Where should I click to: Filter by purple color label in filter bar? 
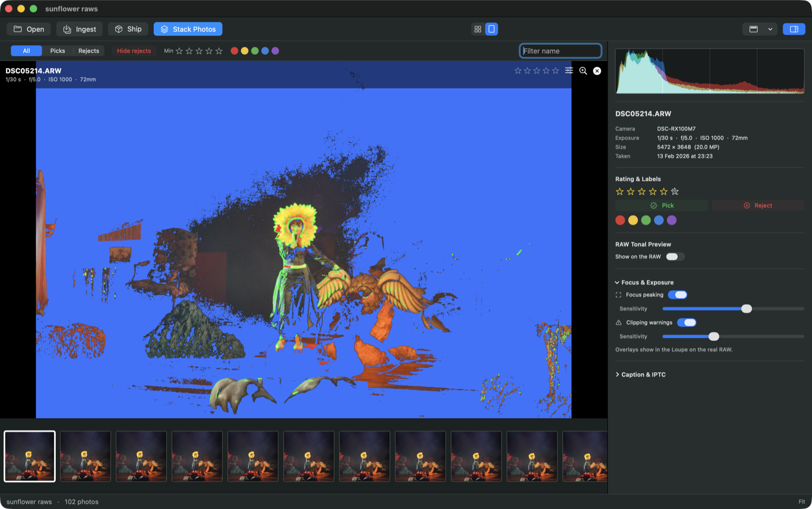(276, 51)
